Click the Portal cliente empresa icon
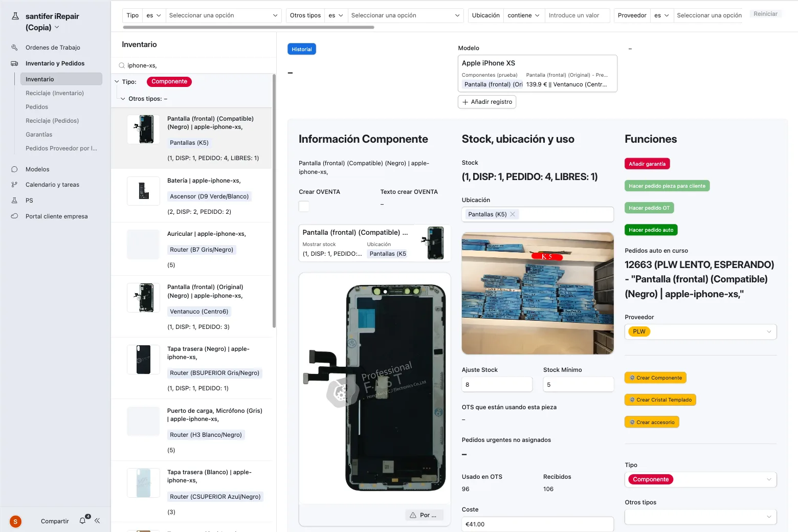Image resolution: width=798 pixels, height=532 pixels. click(14, 216)
